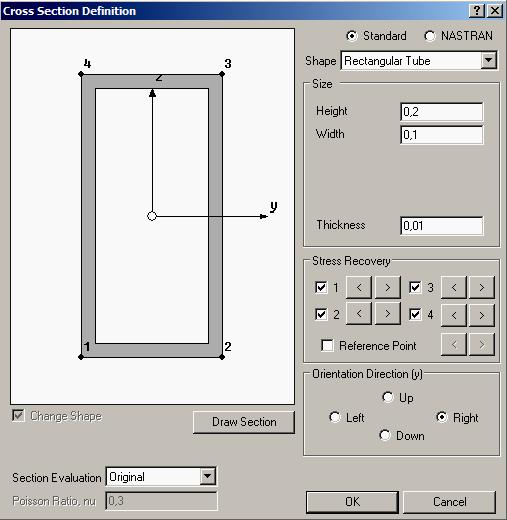Set orientation direction to Up
This screenshot has height=520, width=507.
(388, 397)
